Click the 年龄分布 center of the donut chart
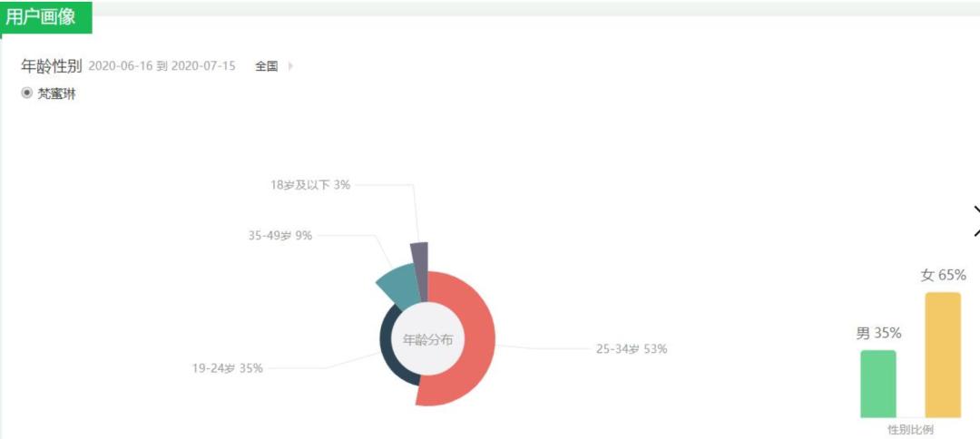The image size is (980, 439). point(427,340)
